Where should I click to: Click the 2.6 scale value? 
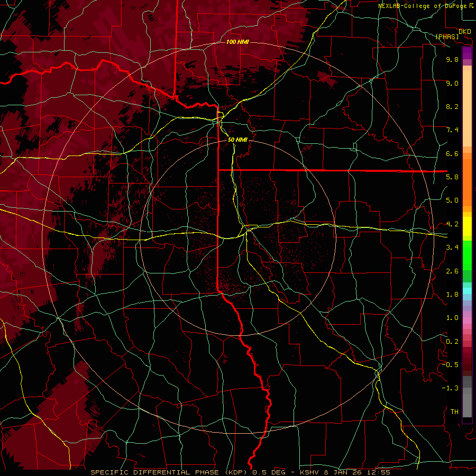coord(452,271)
